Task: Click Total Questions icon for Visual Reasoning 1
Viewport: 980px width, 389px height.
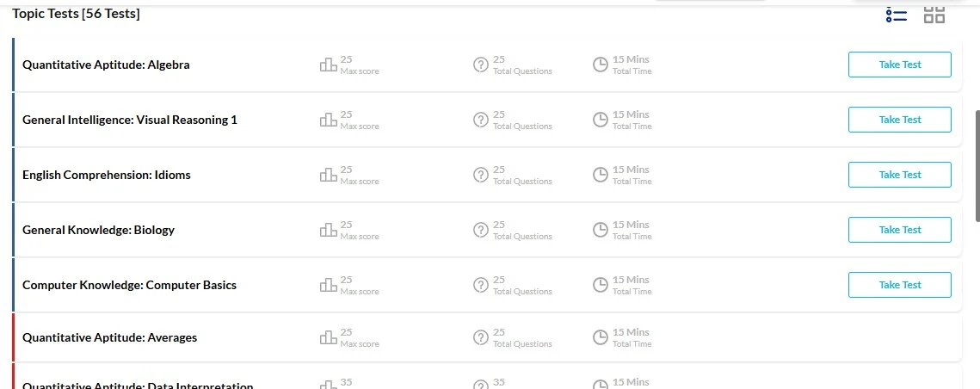Action: (x=481, y=120)
